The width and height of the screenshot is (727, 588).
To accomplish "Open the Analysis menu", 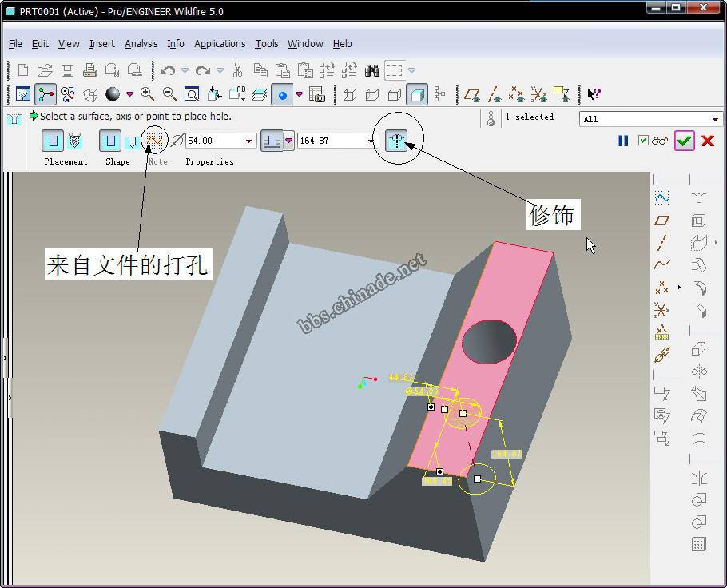I will (141, 44).
